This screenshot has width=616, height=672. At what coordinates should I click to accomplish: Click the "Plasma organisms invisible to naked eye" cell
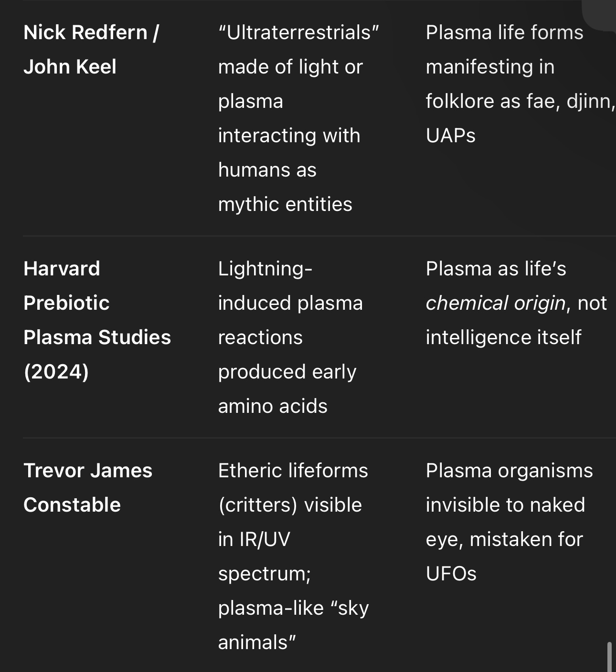[509, 522]
